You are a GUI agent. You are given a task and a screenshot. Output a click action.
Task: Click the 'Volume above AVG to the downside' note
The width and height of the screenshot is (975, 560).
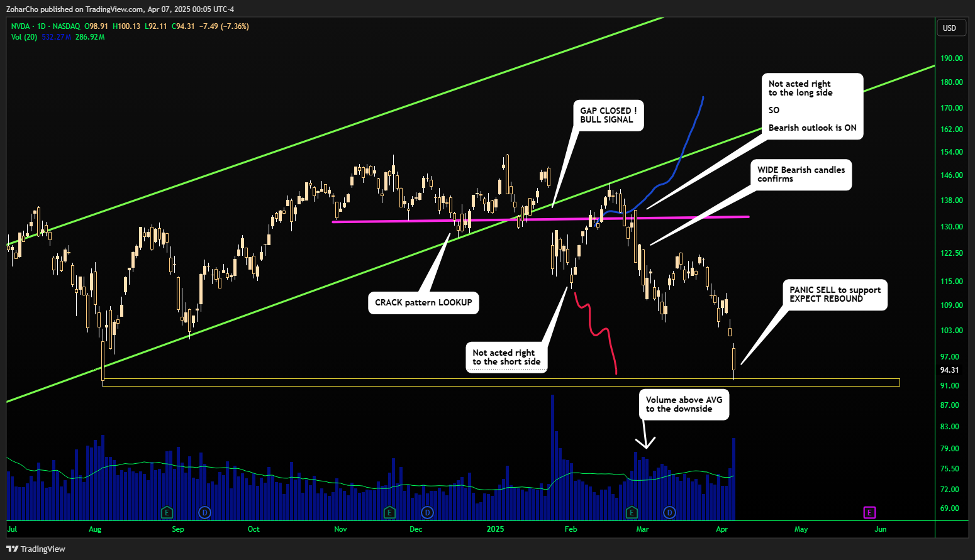(x=684, y=404)
